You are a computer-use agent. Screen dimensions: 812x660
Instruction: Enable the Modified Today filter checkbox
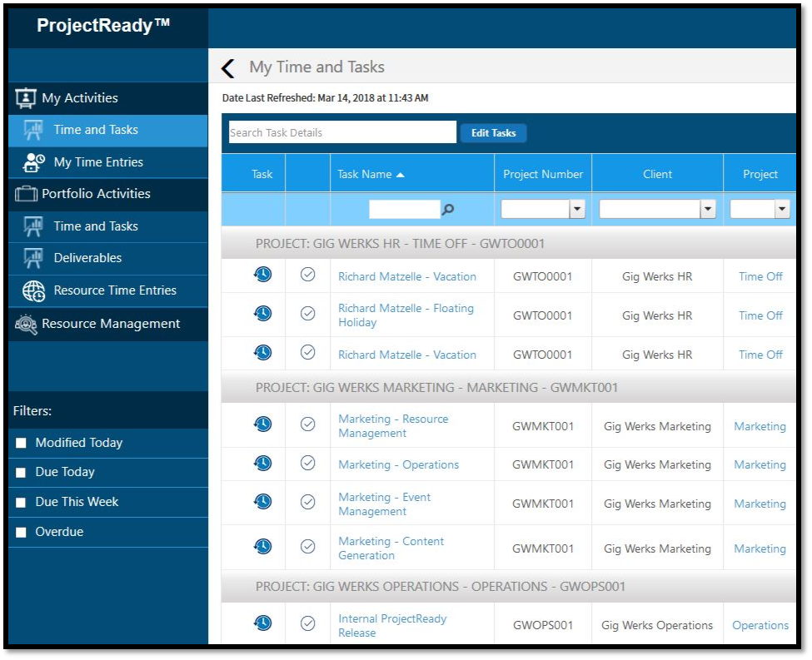click(21, 443)
